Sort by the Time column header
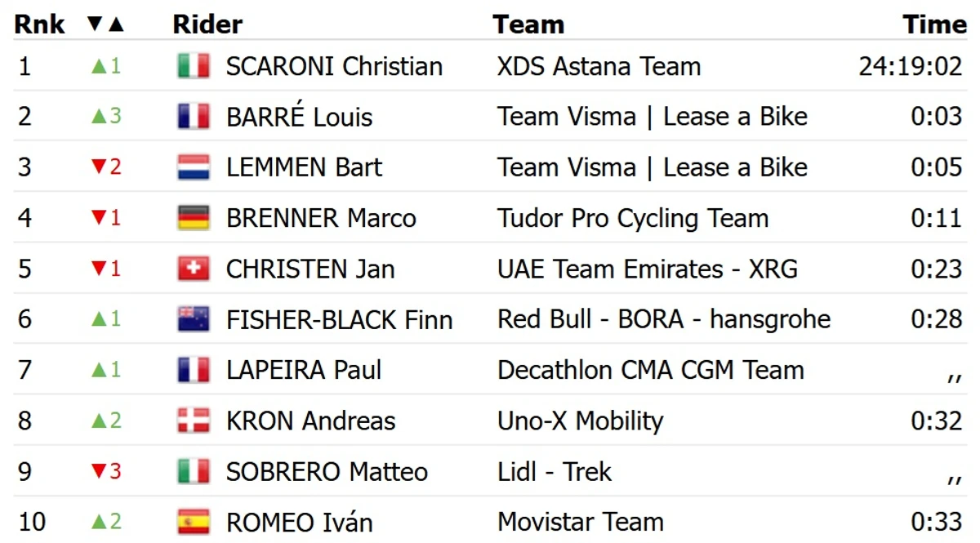980x543 pixels. (x=934, y=24)
